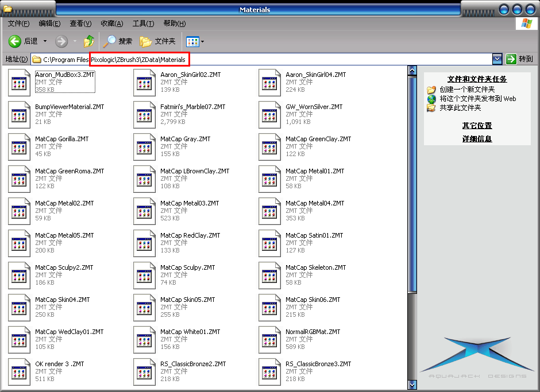This screenshot has height=392, width=540.
Task: Click the MatCap WedClay01.ZMT file name
Action: 69,332
